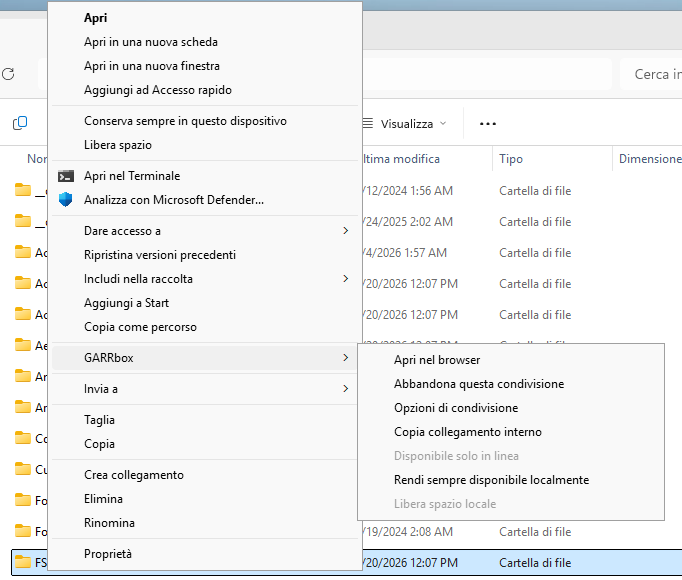Open the three-dots more options button
682x580 pixels.
[488, 124]
